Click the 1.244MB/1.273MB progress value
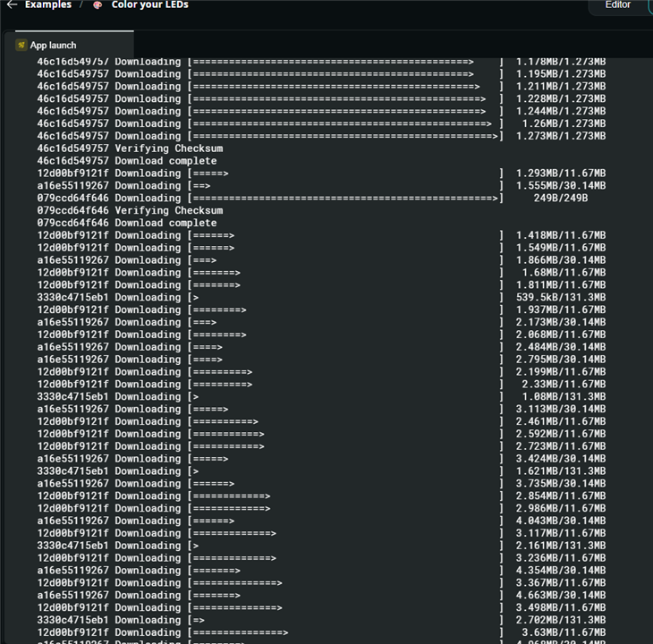 coord(561,111)
